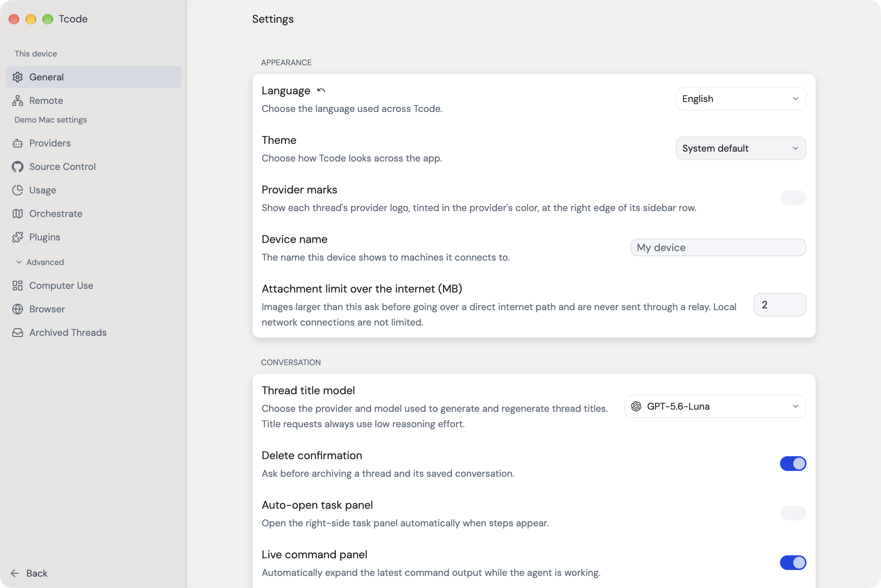Turn on Auto-open task panel toggle
The height and width of the screenshot is (588, 881).
click(793, 513)
